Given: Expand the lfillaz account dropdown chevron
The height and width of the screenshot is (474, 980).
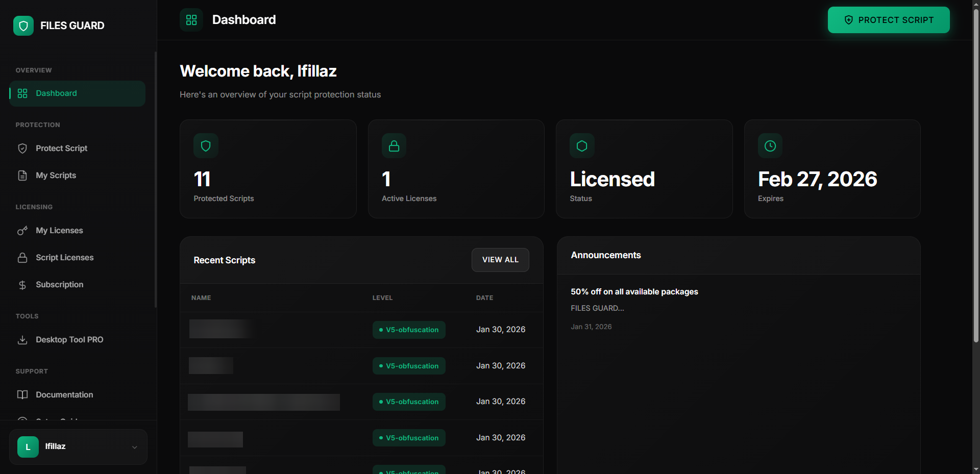Looking at the screenshot, I should (135, 447).
